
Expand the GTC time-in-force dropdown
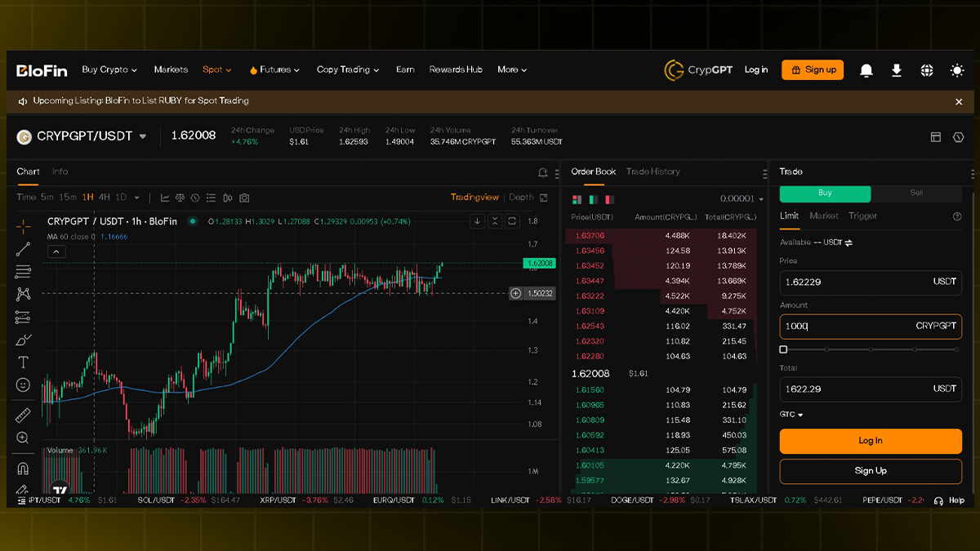click(791, 415)
